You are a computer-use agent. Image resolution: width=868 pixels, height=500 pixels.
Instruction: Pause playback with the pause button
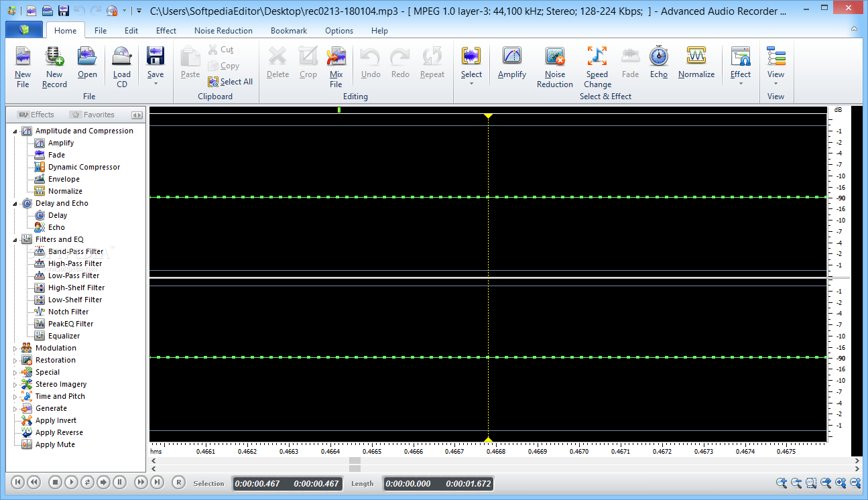pyautogui.click(x=119, y=482)
